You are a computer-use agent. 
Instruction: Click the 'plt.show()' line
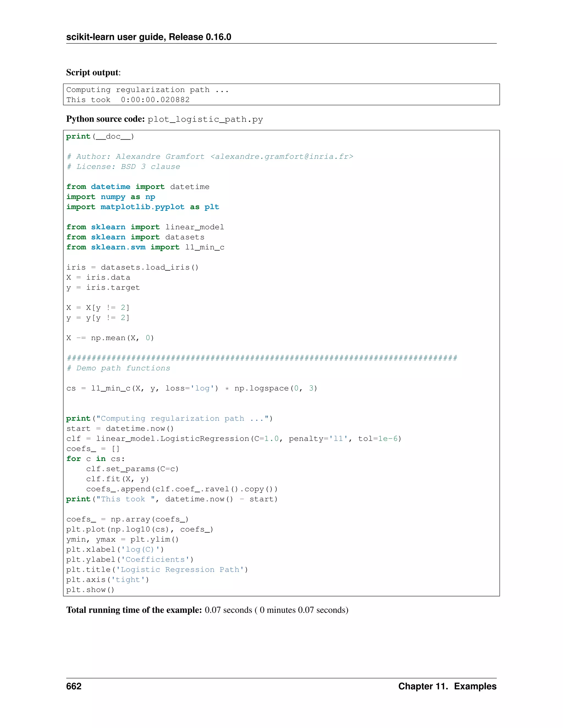(x=90, y=590)
